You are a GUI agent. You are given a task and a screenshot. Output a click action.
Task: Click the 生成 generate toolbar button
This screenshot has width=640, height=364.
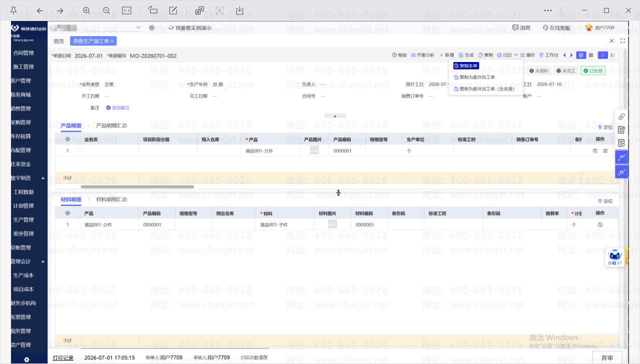pyautogui.click(x=466, y=55)
